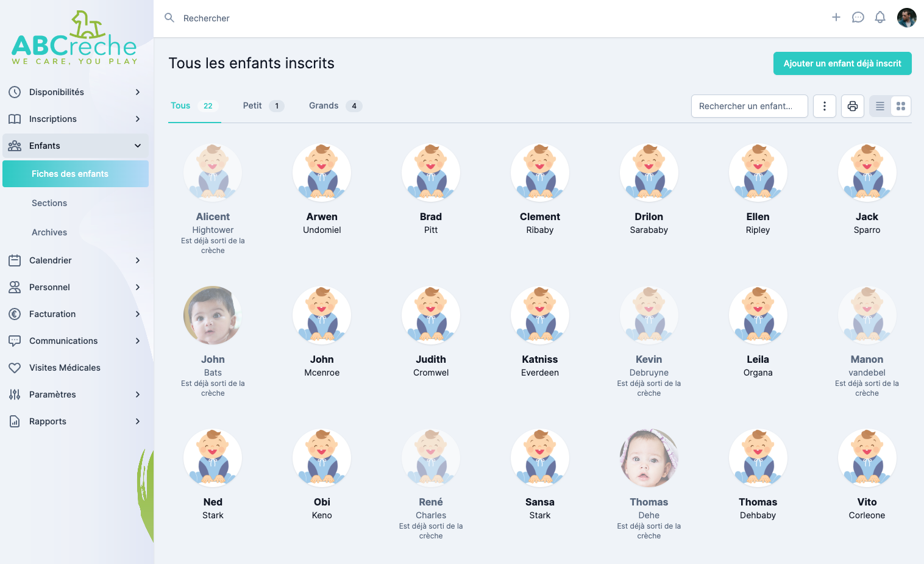This screenshot has height=564, width=924.
Task: Click the user profile avatar
Action: [906, 18]
